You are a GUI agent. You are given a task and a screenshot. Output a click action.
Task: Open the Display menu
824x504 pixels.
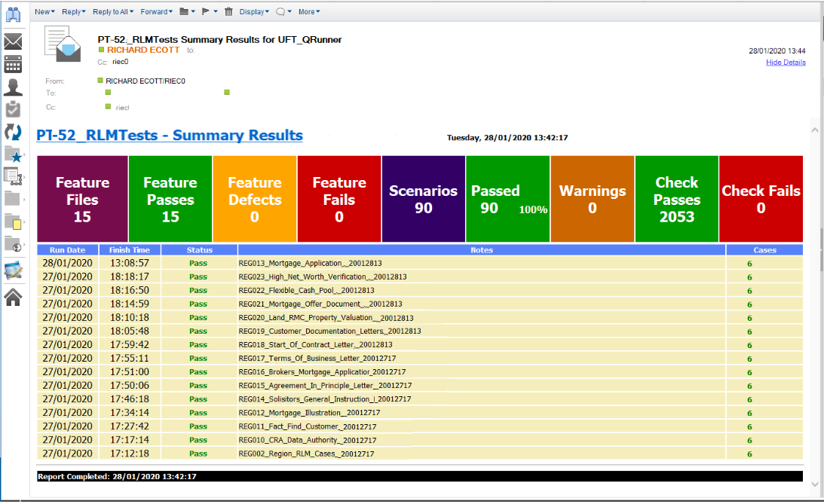(255, 11)
